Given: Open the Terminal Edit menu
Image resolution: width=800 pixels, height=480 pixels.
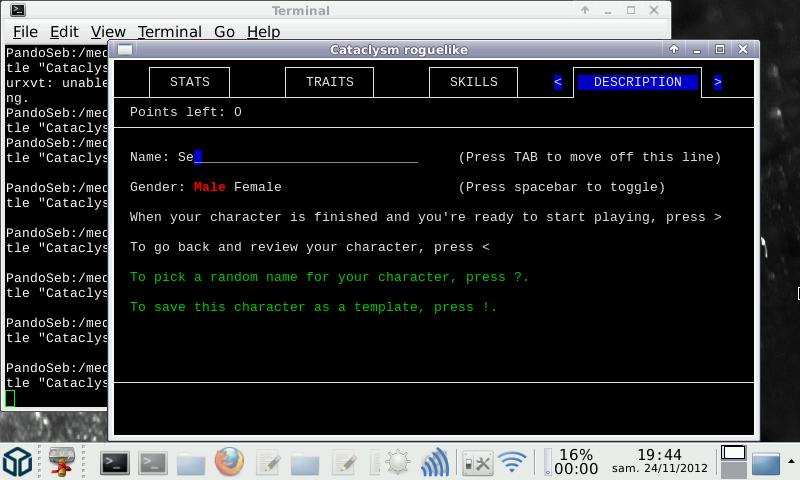Looking at the screenshot, I should tap(64, 32).
